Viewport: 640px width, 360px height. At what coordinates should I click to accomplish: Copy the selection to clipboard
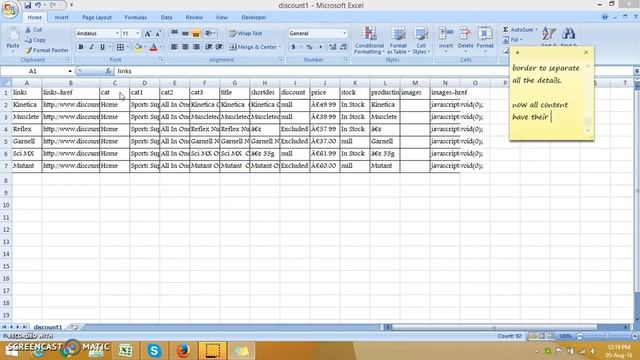point(35,40)
